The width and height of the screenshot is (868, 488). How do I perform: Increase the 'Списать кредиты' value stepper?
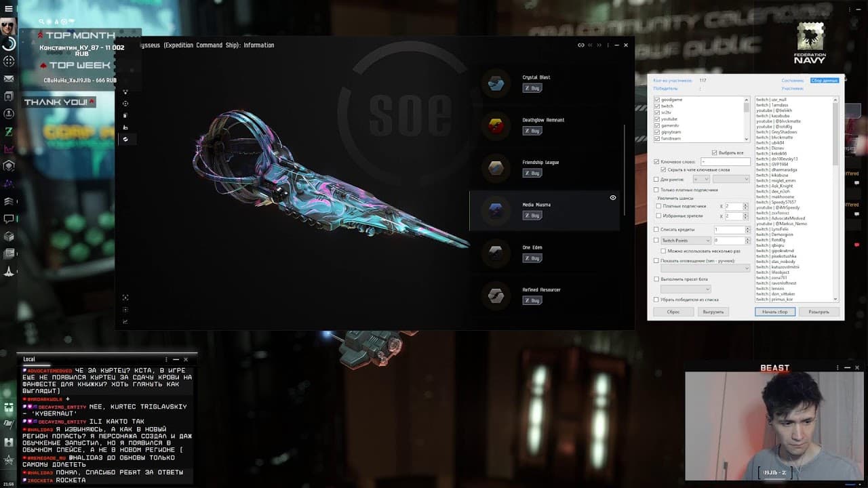click(x=747, y=228)
